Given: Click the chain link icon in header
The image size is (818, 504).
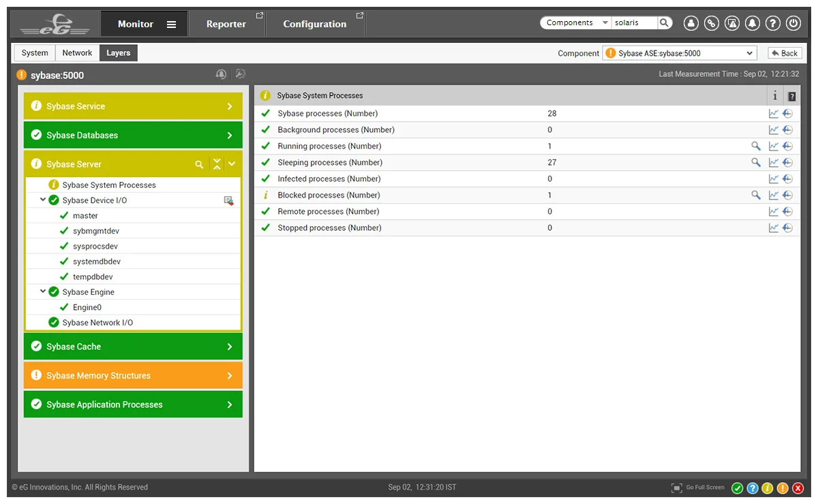Looking at the screenshot, I should (712, 23).
